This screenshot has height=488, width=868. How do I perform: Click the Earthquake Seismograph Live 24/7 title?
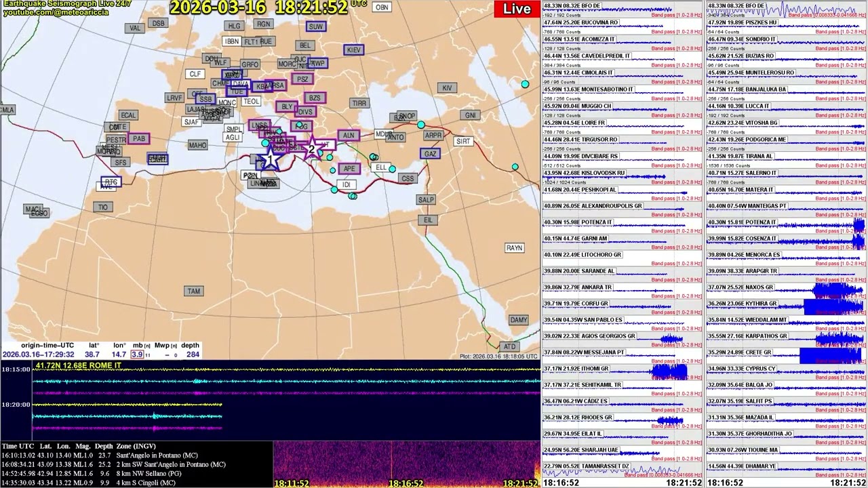(x=66, y=4)
